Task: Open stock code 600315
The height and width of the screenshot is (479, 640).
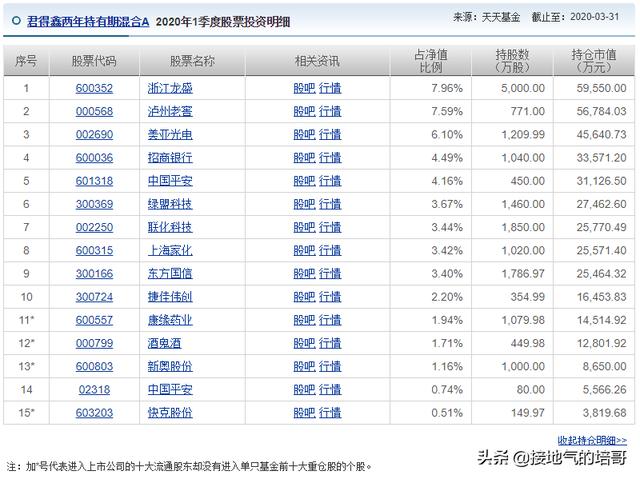Action: point(94,251)
